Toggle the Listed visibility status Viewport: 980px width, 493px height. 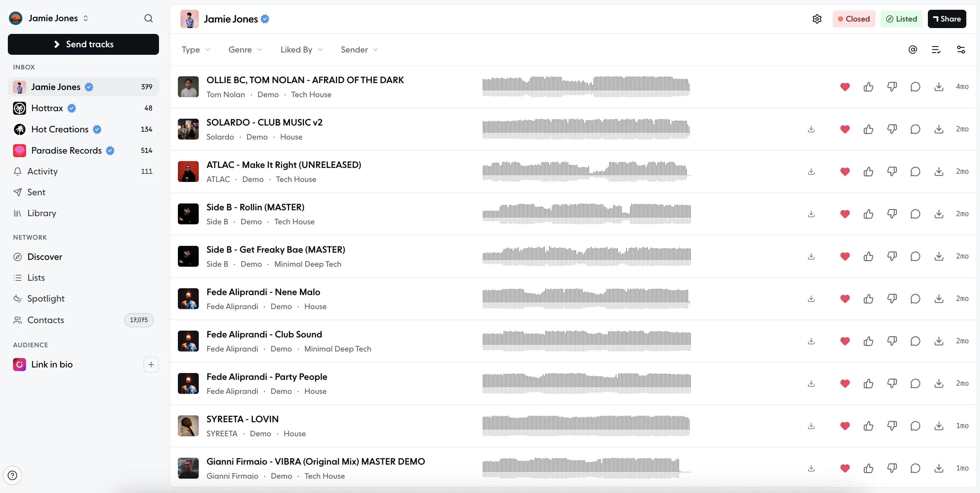(901, 19)
